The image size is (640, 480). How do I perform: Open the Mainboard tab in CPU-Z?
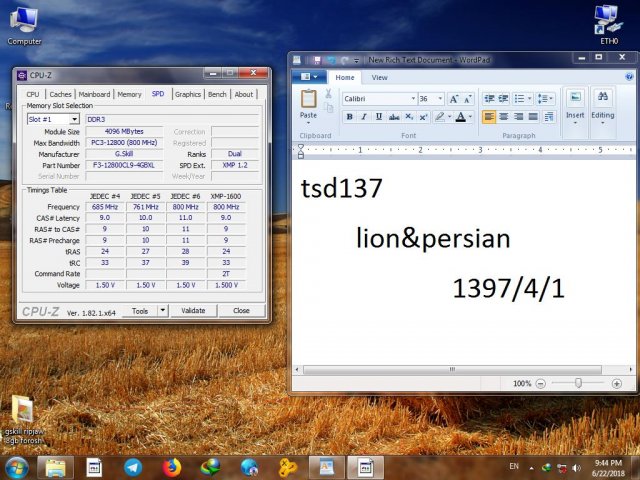[94, 94]
